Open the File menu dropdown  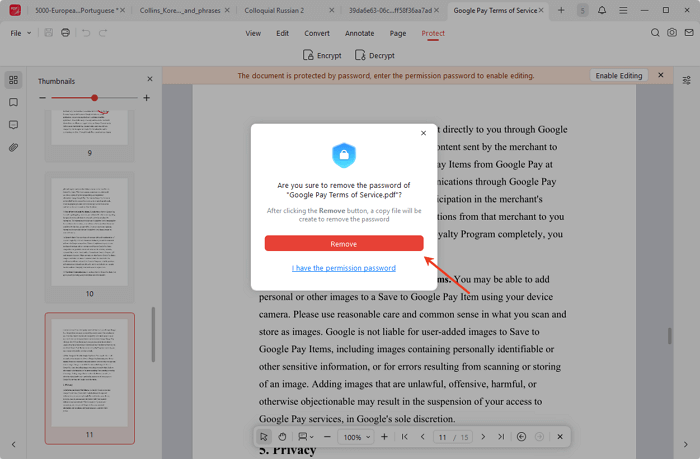[21, 33]
